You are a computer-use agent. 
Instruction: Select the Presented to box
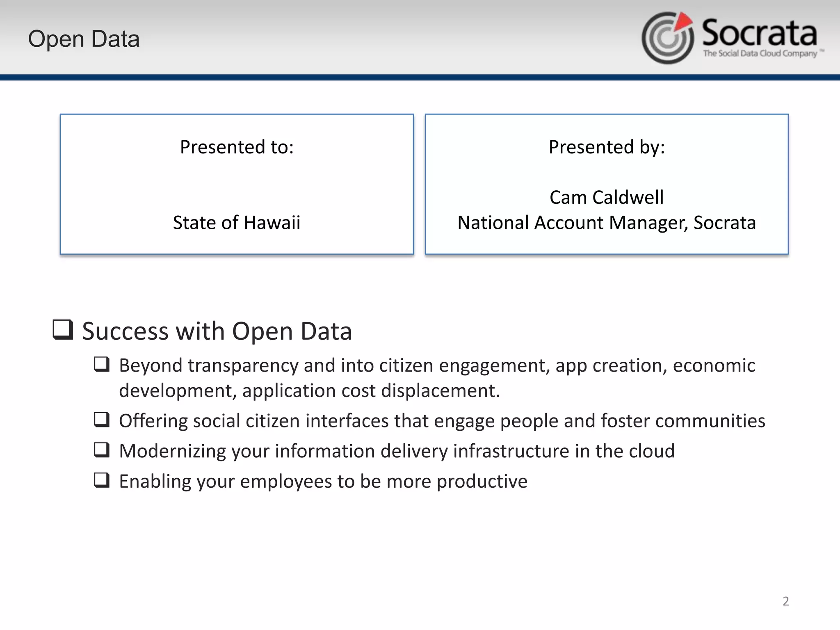coord(237,184)
